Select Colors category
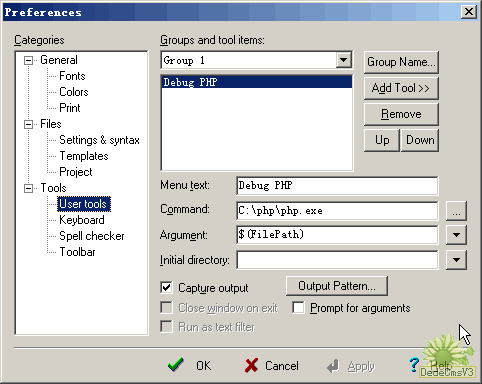482x384 pixels. [74, 92]
